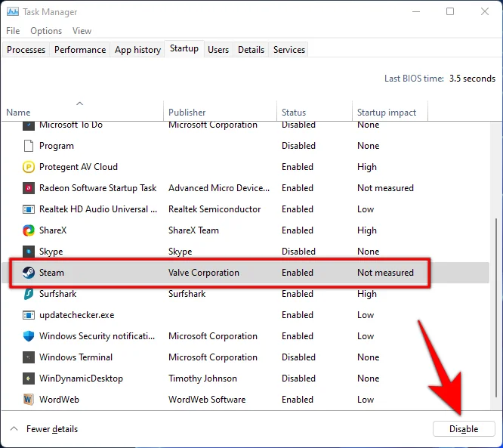Click the vertical scrollbar thumb
The width and height of the screenshot is (503, 448).
click(x=496, y=309)
